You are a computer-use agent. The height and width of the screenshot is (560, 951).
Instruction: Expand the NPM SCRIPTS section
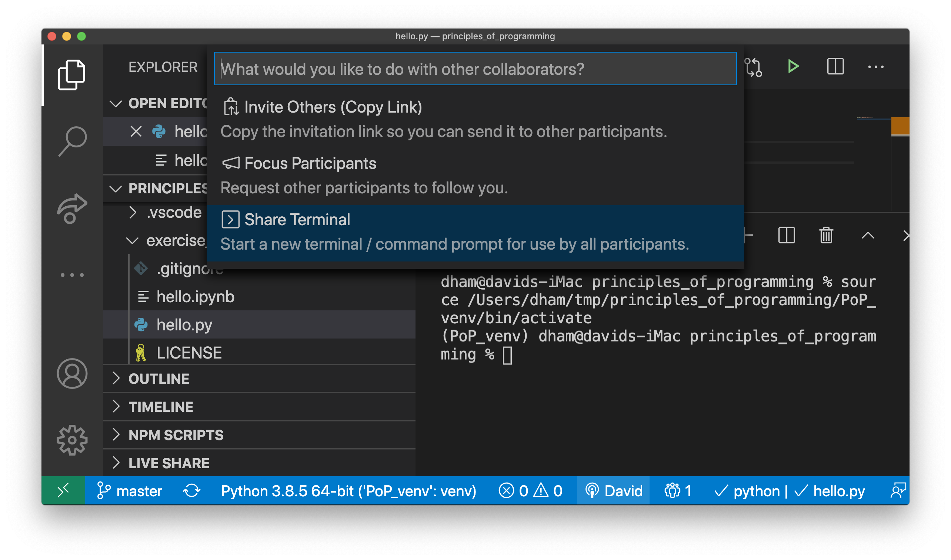pyautogui.click(x=176, y=435)
